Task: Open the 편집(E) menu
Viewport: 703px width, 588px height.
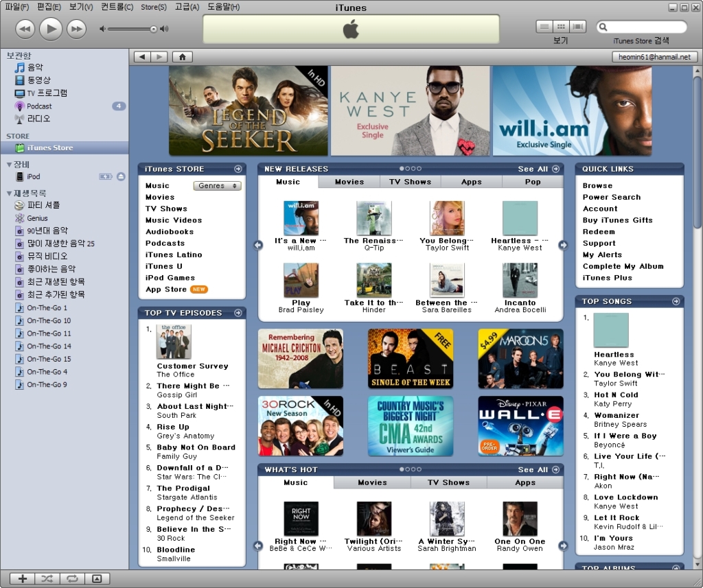Action: coord(49,7)
